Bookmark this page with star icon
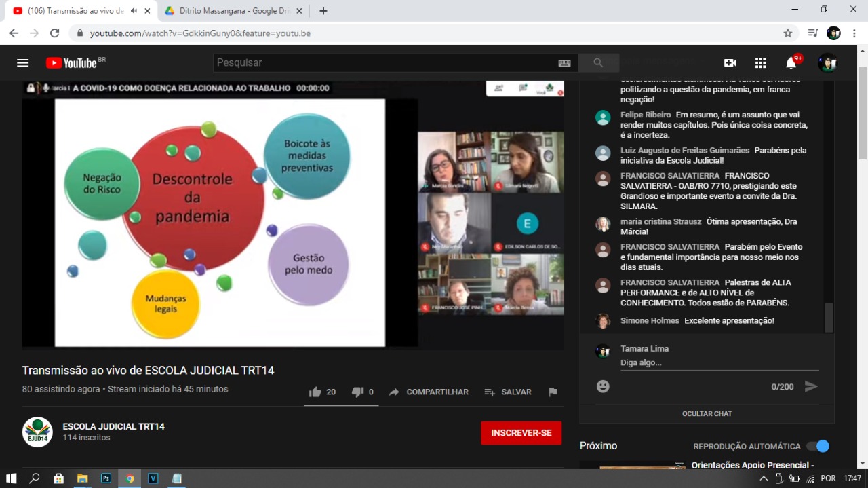Viewport: 868px width, 488px height. coord(787,33)
